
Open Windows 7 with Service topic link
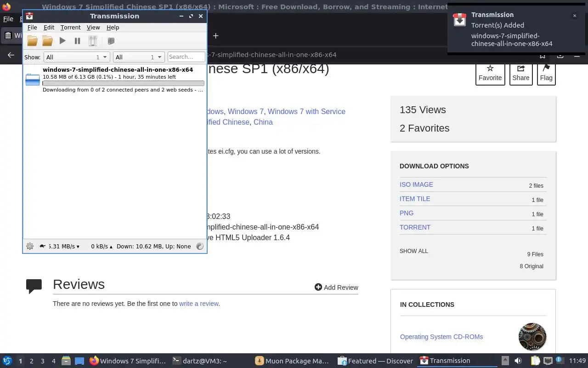point(306,111)
